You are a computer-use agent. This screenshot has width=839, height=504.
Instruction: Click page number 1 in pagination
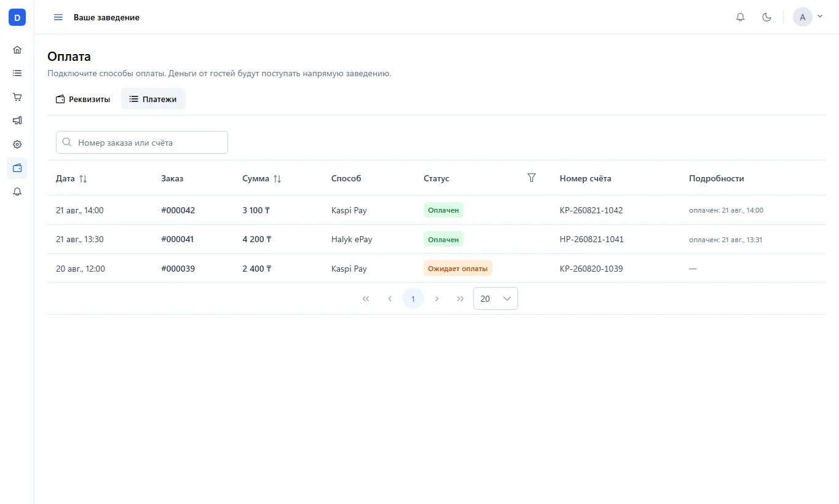pos(413,299)
